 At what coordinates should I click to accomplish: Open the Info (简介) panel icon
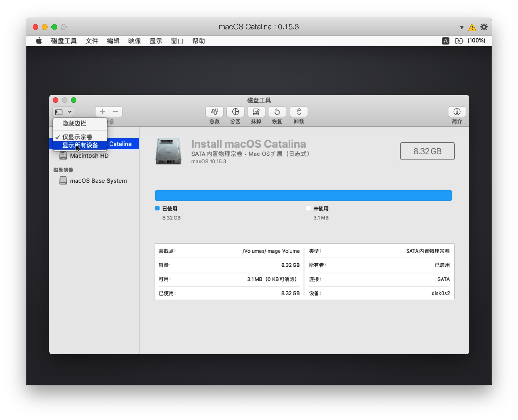457,112
